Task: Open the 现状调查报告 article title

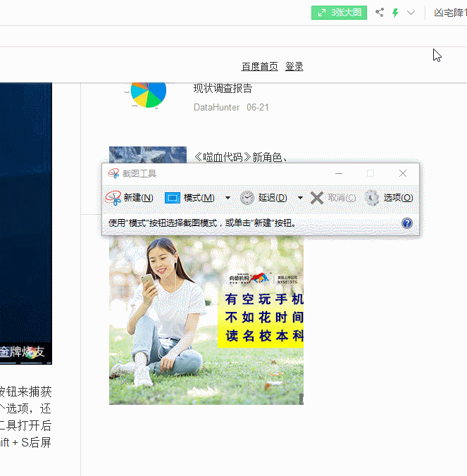Action: [223, 89]
